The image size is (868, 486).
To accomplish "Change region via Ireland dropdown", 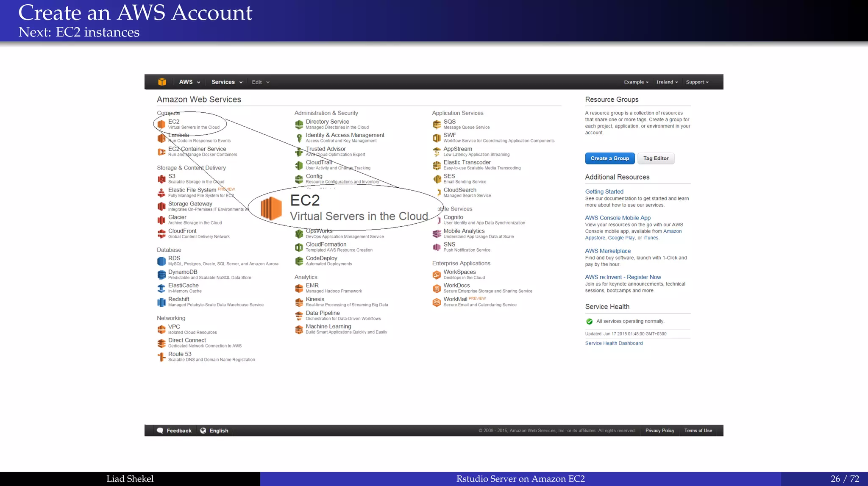I will click(667, 82).
